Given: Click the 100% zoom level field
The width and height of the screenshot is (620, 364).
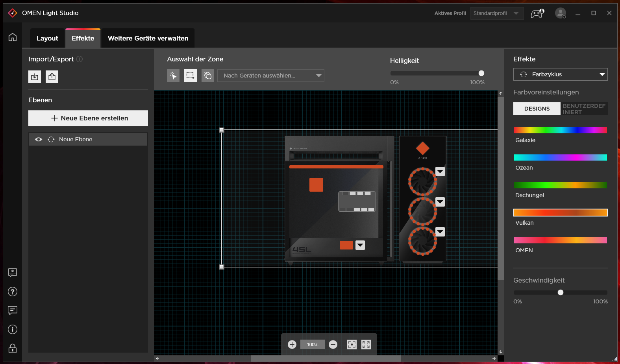Looking at the screenshot, I should click(x=313, y=345).
